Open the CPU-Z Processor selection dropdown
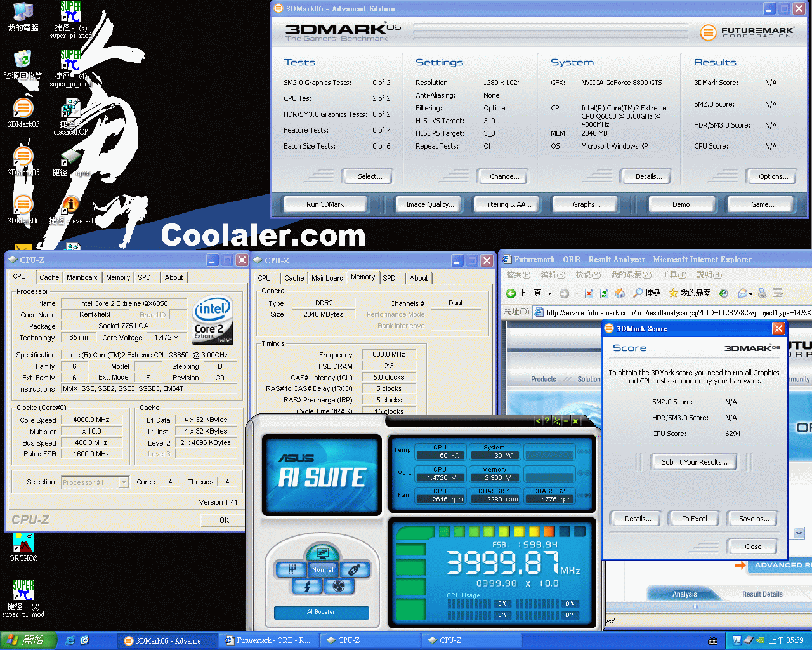Image resolution: width=812 pixels, height=650 pixels. pos(124,482)
